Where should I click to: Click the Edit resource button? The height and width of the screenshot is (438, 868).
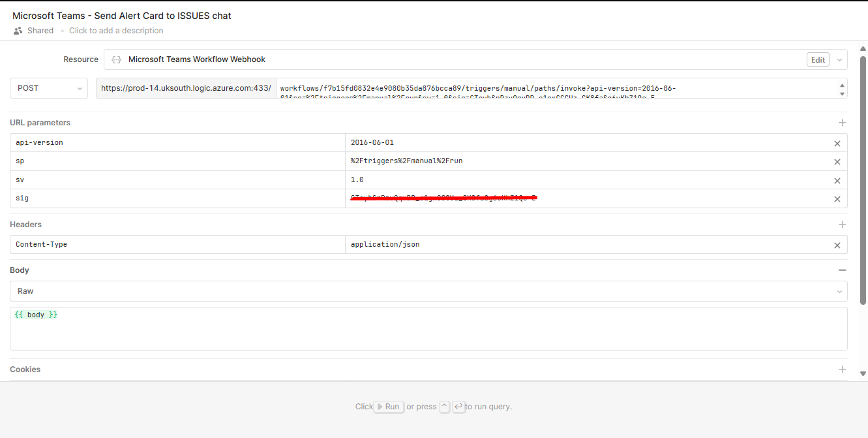(x=818, y=59)
